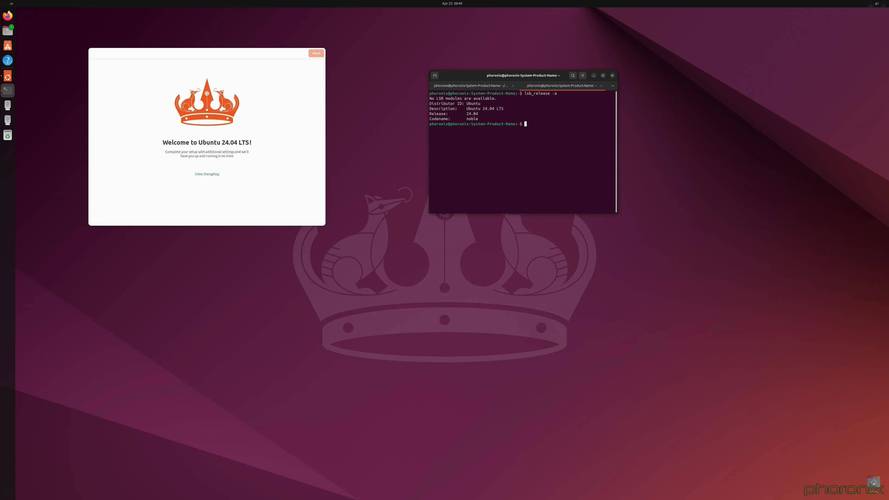Click Next in the Ubuntu welcome dialog
The height and width of the screenshot is (500, 889).
pyautogui.click(x=316, y=53)
